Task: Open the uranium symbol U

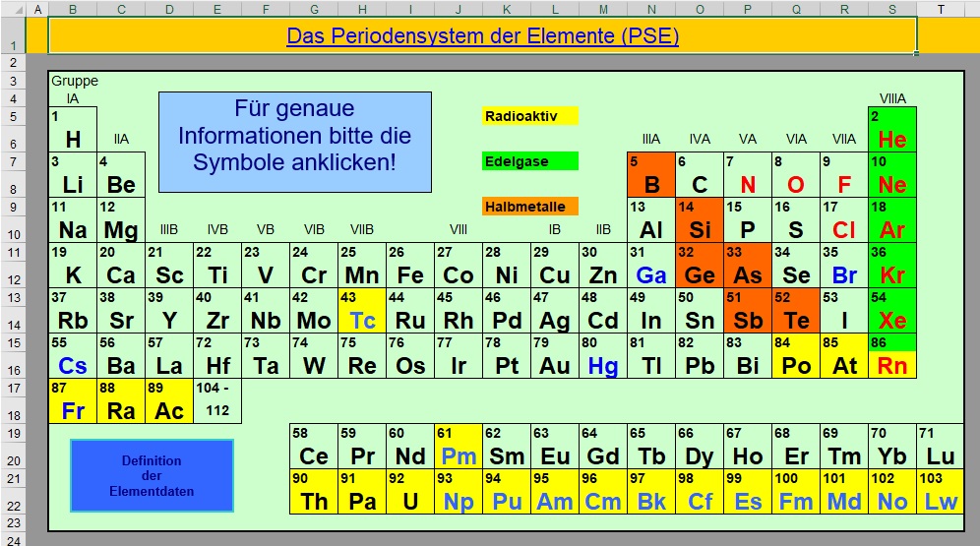Action: tap(409, 502)
